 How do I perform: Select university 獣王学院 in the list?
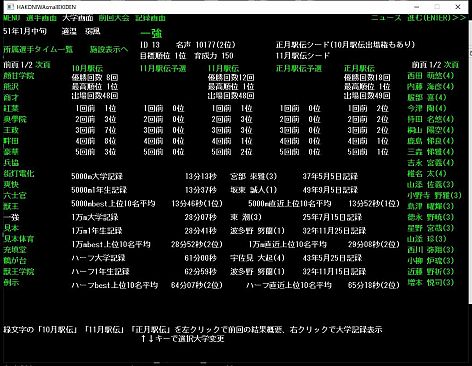(19, 272)
